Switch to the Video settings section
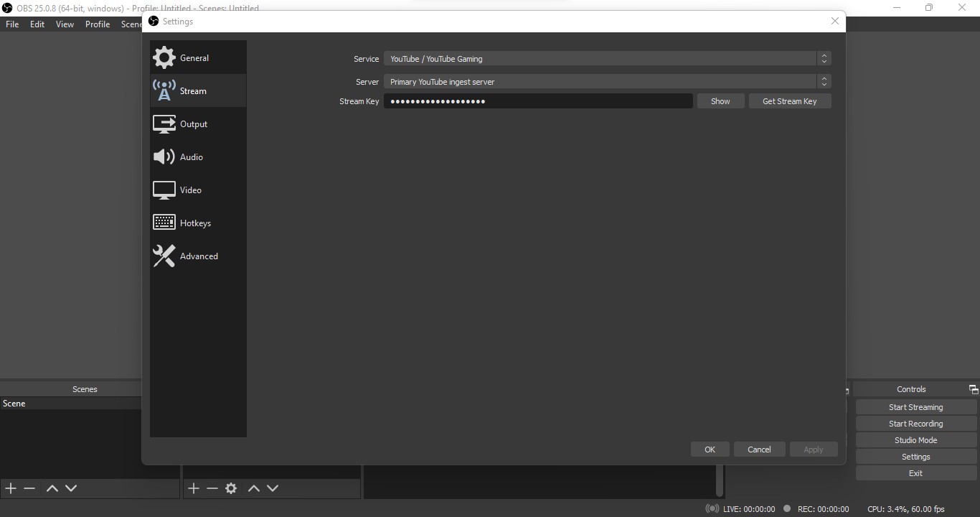The image size is (980, 517). point(198,190)
